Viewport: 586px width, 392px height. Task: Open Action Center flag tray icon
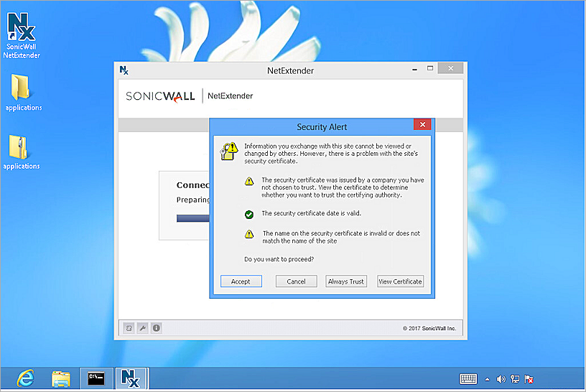529,379
